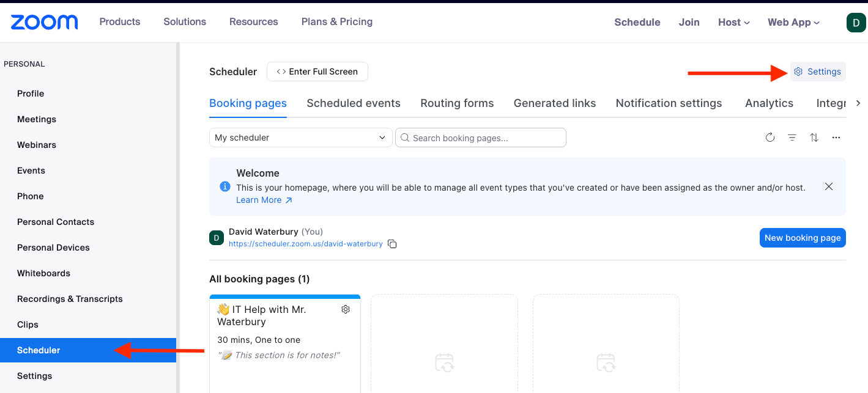This screenshot has width=868, height=393.
Task: Click Schedule in the top navigation
Action: click(637, 22)
